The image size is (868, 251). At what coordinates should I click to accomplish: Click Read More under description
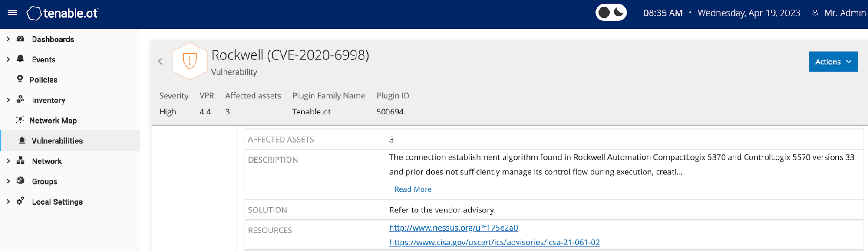coord(413,189)
